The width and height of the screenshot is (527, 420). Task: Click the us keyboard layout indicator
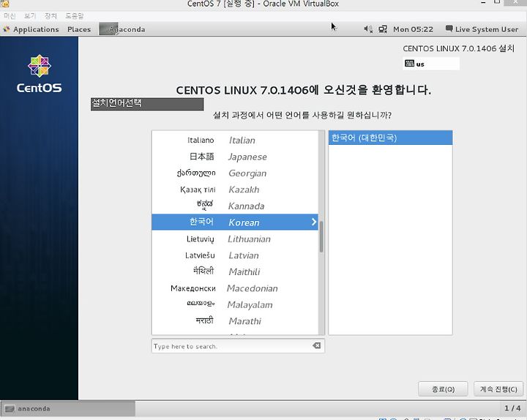pyautogui.click(x=431, y=64)
